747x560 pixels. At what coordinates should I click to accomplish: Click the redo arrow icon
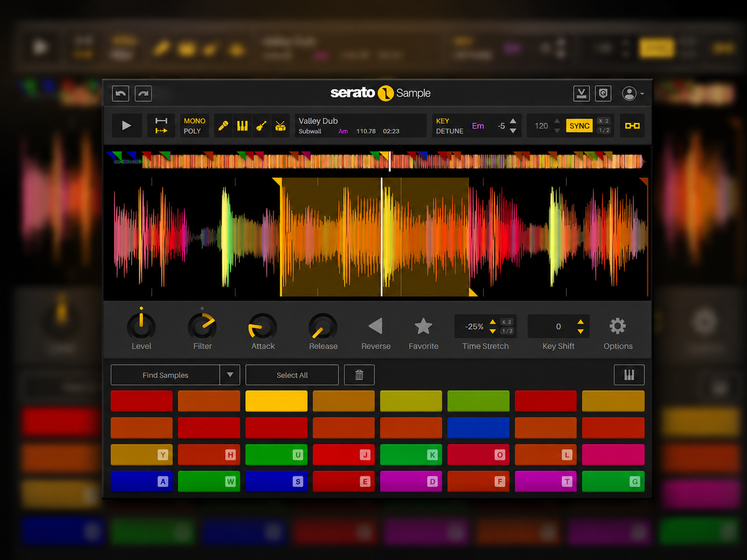coord(143,93)
